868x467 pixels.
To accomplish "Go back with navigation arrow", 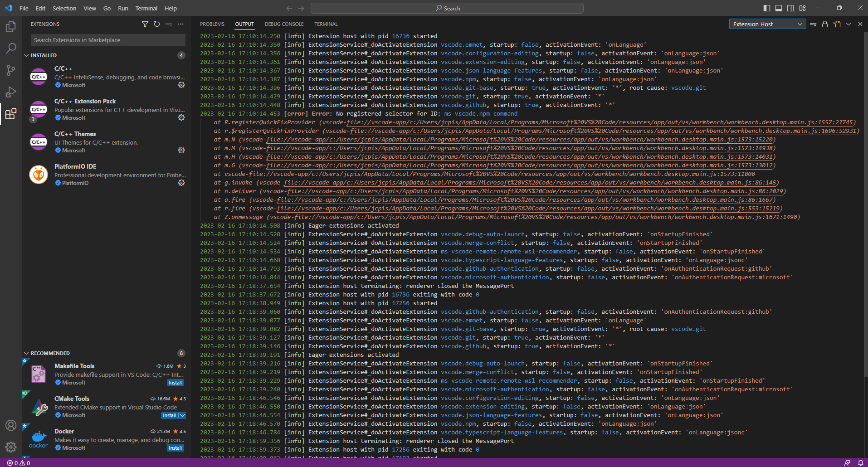I will (289, 8).
